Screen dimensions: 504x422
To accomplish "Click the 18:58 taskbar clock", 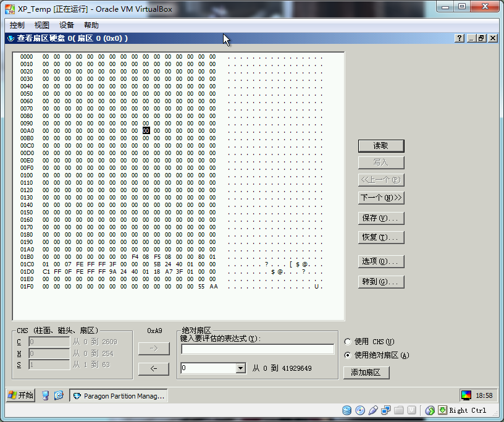I will (484, 395).
